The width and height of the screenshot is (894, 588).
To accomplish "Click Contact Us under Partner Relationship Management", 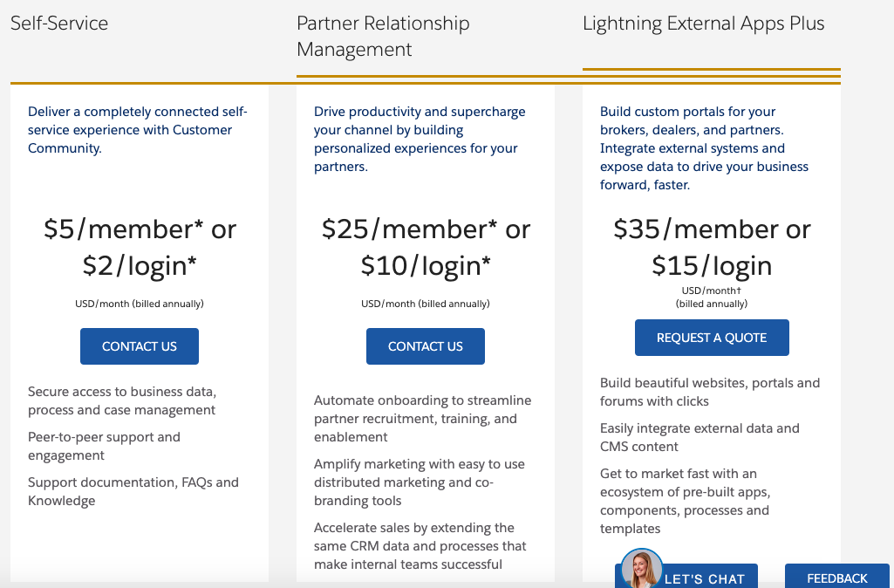I will click(426, 346).
